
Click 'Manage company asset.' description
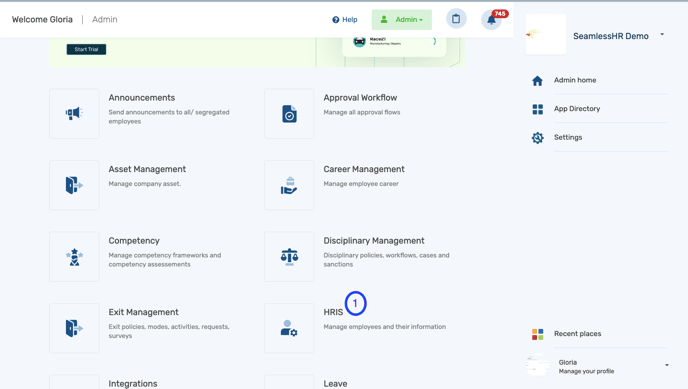click(x=144, y=184)
